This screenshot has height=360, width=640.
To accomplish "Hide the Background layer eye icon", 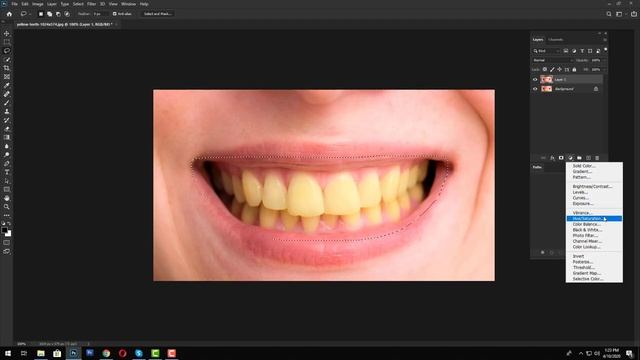I will click(x=535, y=89).
